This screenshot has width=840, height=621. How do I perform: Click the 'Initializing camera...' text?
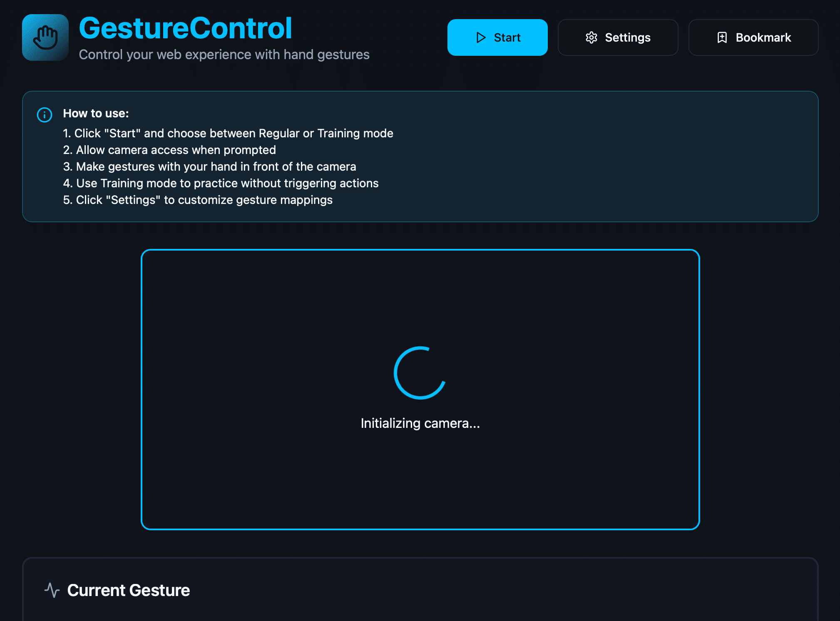pyautogui.click(x=420, y=423)
